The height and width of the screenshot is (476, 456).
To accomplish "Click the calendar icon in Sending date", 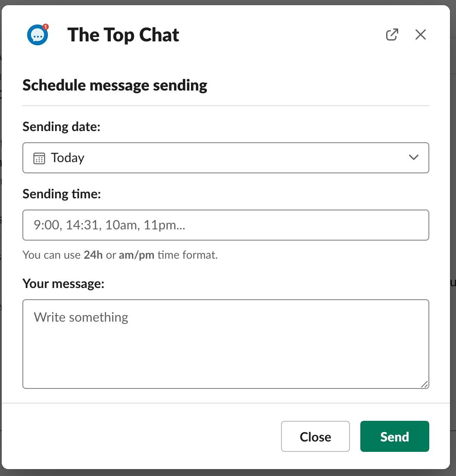I will (x=39, y=158).
